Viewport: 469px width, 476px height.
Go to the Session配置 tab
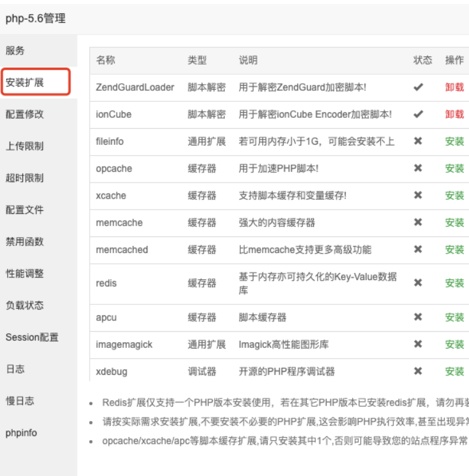tap(32, 337)
